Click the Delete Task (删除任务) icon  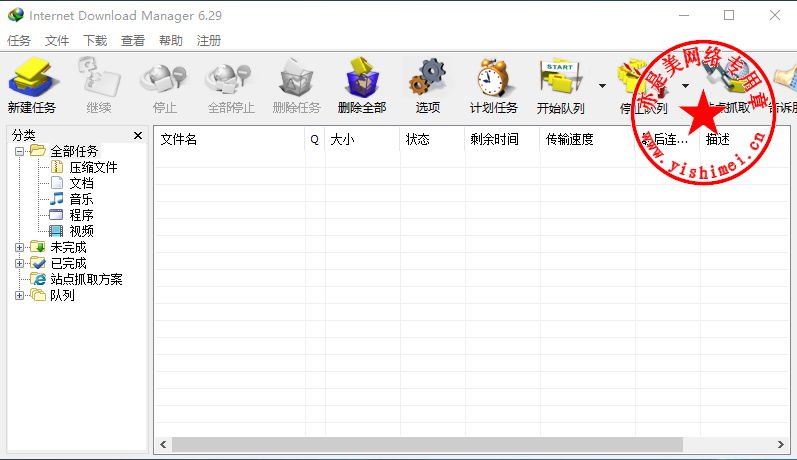(x=297, y=77)
